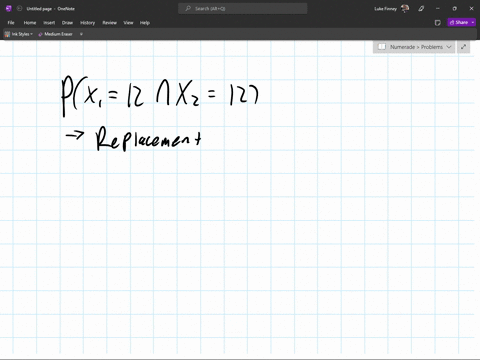Switch to the Home tab
This screenshot has width=480, height=360.
coord(30,23)
